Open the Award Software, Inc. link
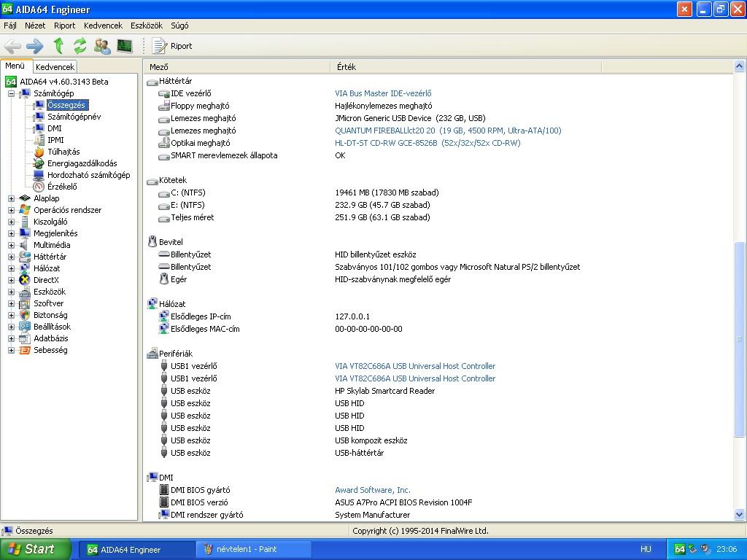The width and height of the screenshot is (747, 560). coord(373,490)
